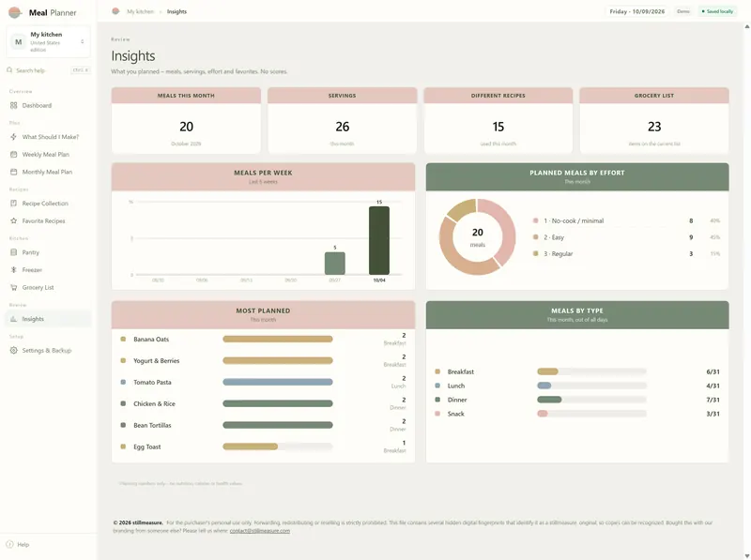This screenshot has height=560, width=751.
Task: Click the Different Recipes card value 15
Action: [x=498, y=127]
